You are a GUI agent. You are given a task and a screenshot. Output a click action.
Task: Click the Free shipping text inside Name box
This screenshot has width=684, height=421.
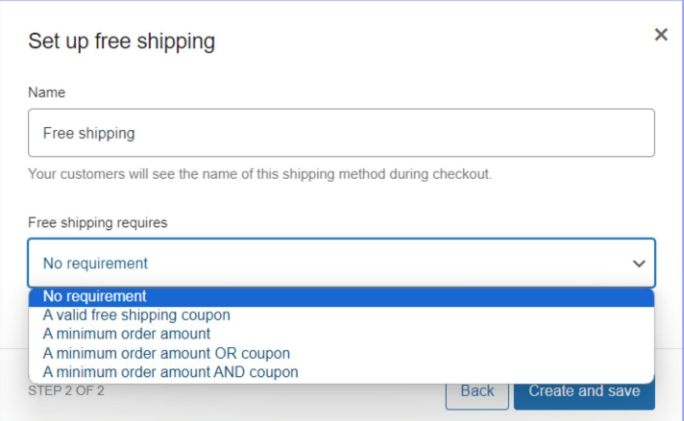(89, 133)
